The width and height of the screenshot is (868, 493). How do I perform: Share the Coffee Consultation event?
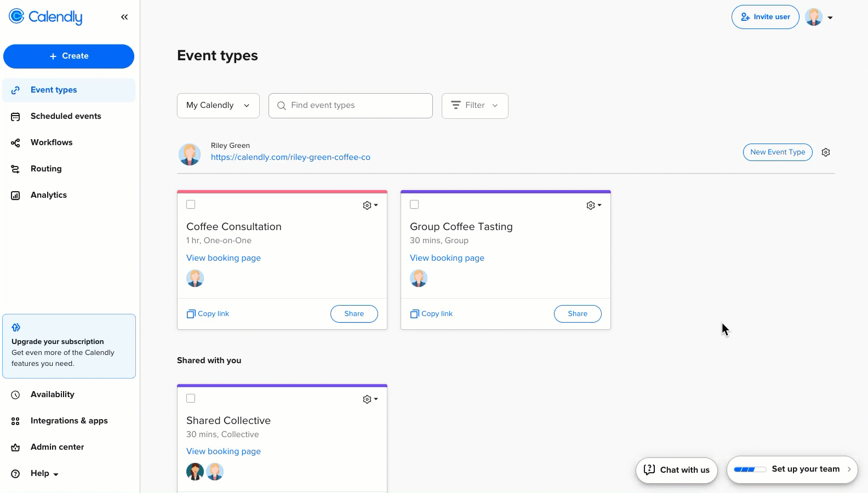(x=354, y=314)
